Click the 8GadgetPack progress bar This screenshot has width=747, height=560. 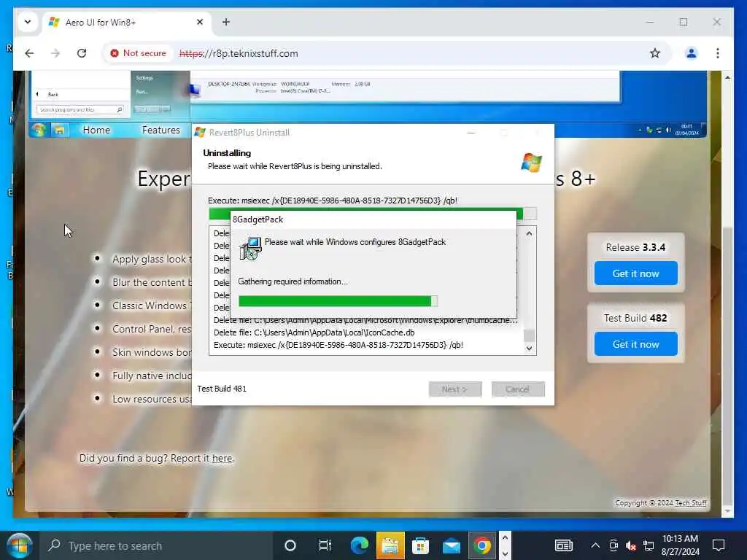338,301
